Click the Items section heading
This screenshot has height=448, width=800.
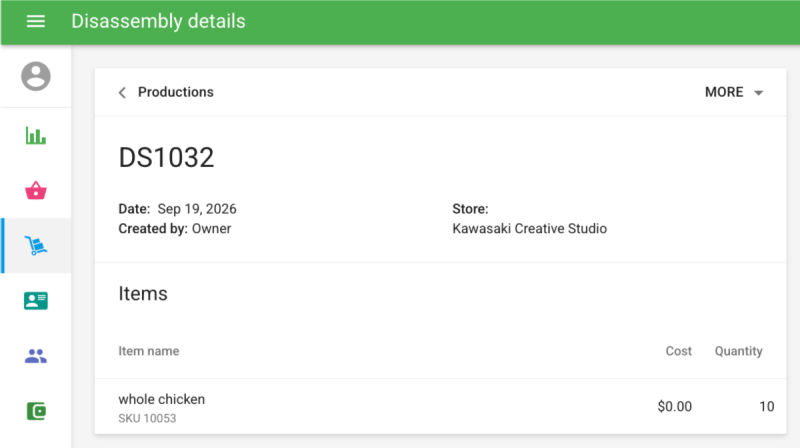[x=143, y=294]
